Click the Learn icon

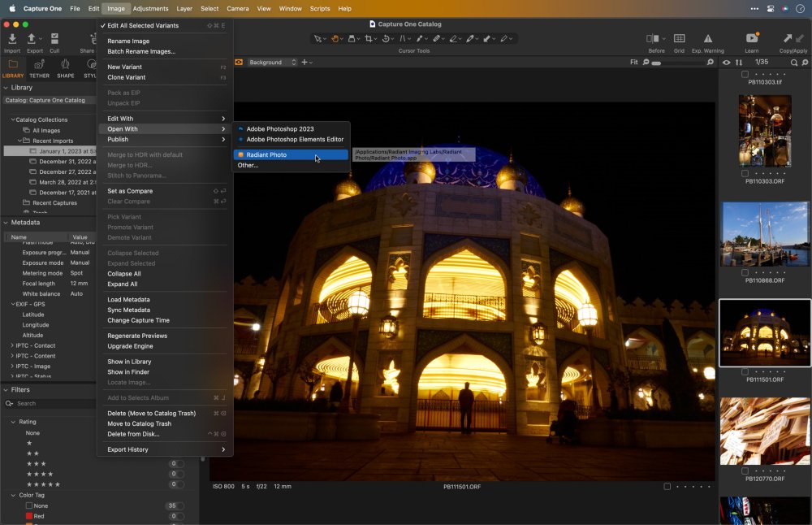pyautogui.click(x=752, y=39)
